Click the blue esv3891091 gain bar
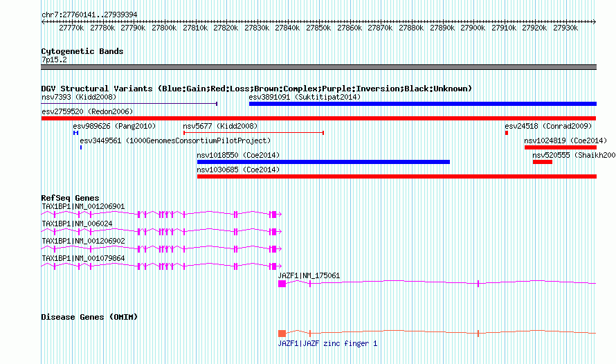The image size is (616, 364). [x=423, y=104]
